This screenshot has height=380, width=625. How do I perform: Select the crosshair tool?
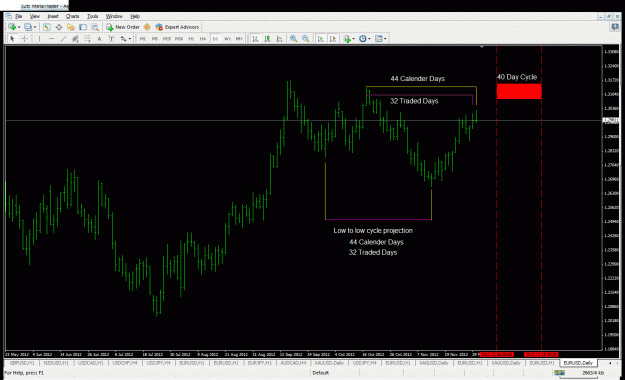24,39
